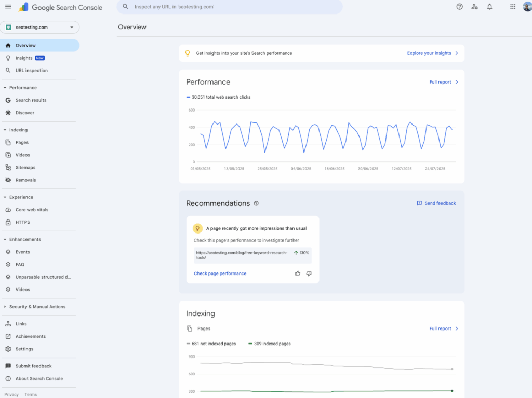The width and height of the screenshot is (532, 398).
Task: Open the Google apps grid
Action: pos(513,6)
